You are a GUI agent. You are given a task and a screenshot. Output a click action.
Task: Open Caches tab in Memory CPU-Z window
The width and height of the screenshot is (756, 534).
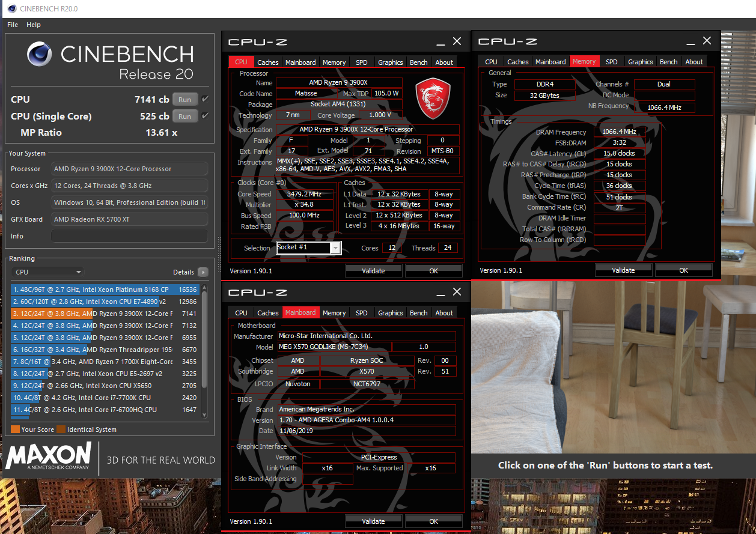pos(518,62)
